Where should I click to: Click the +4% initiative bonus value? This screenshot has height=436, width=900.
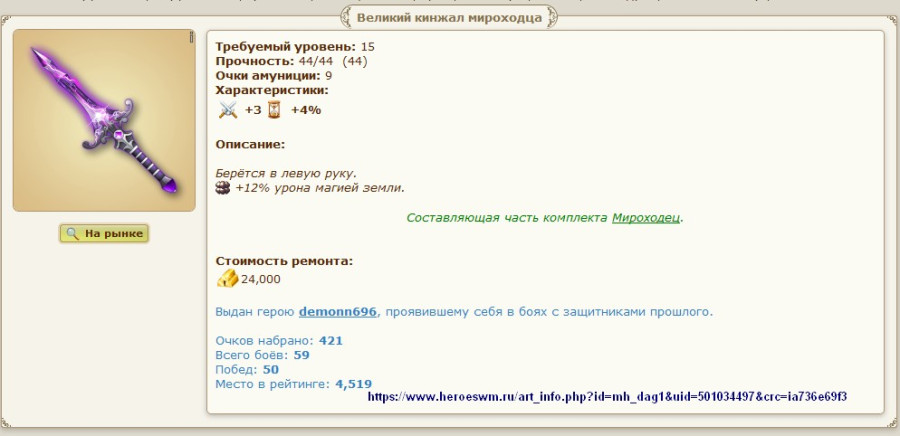point(305,110)
